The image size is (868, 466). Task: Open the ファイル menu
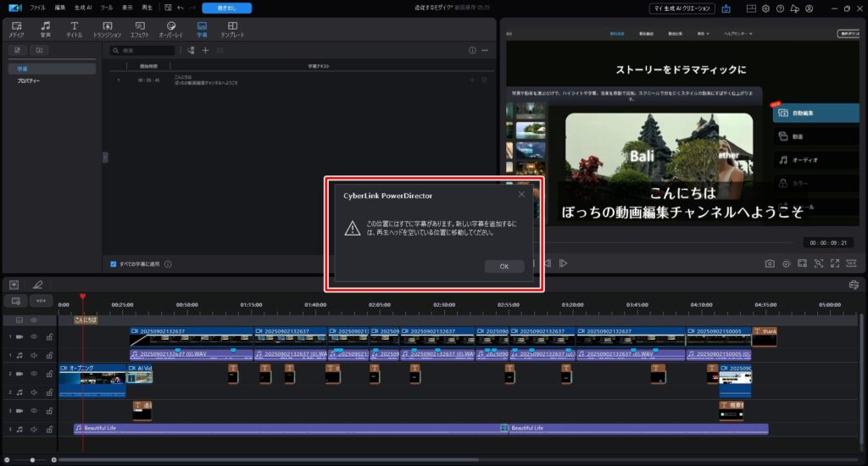pyautogui.click(x=38, y=8)
